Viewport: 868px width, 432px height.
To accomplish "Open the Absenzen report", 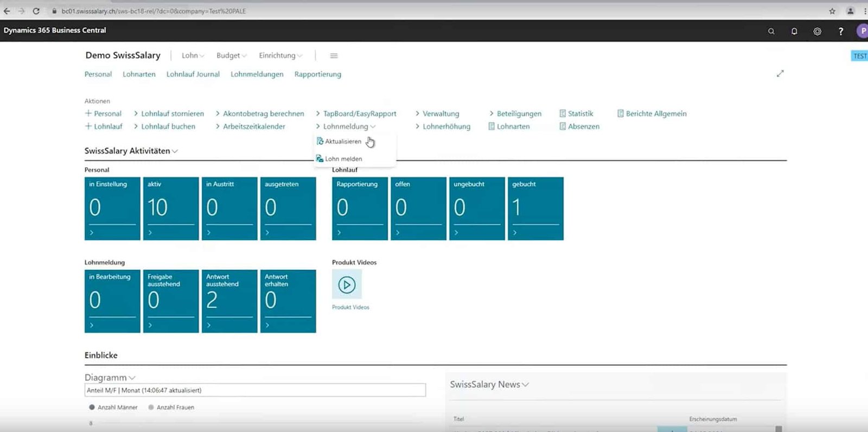I will click(579, 126).
